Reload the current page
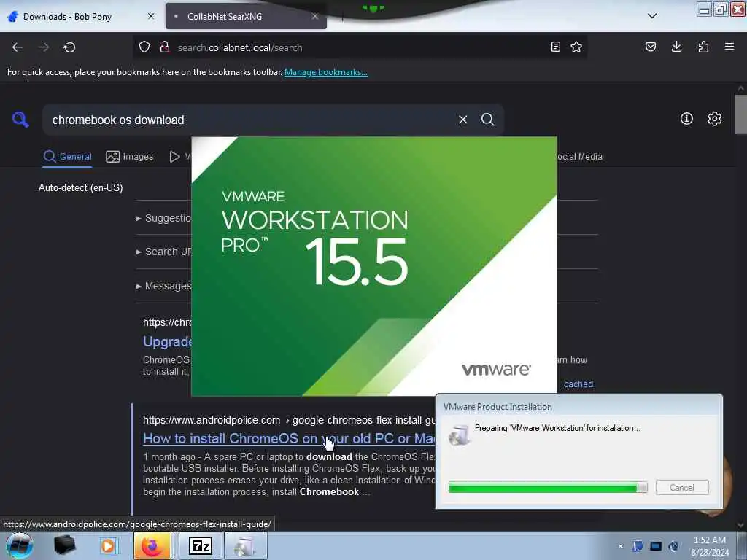 tap(69, 47)
